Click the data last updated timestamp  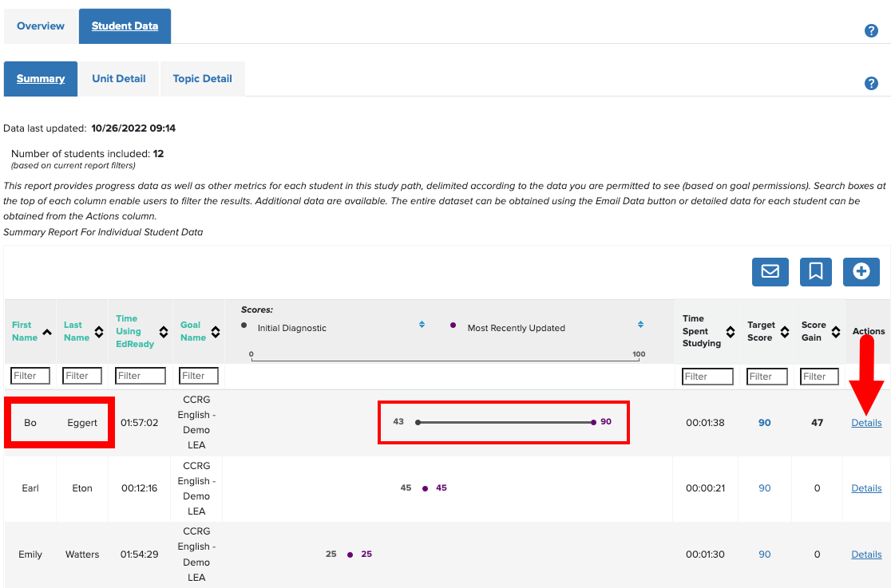(133, 128)
